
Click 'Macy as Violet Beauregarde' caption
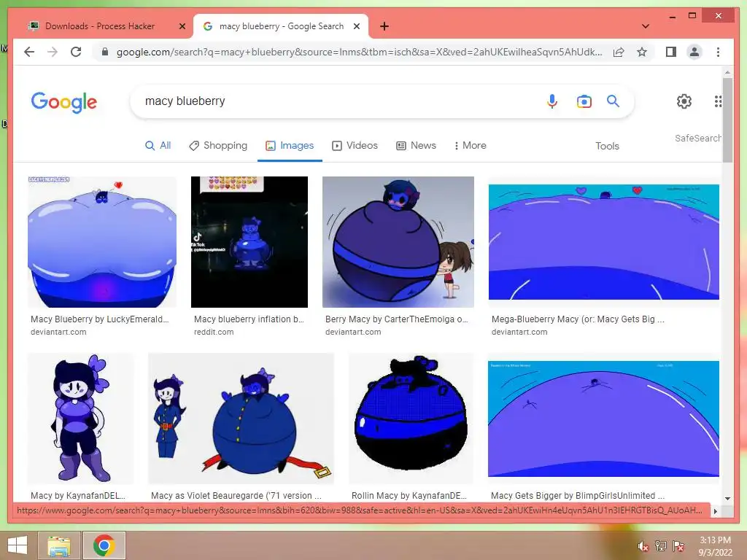point(236,496)
